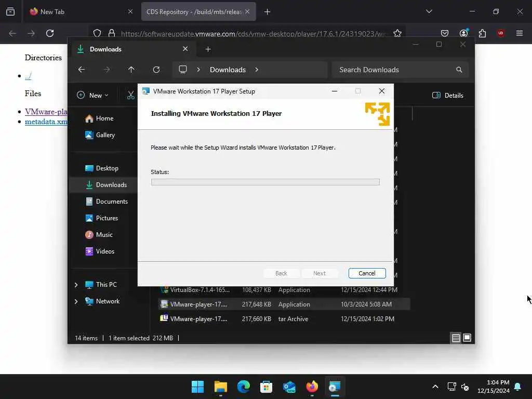
Task: Expand the Network tree node
Action: coord(76,301)
